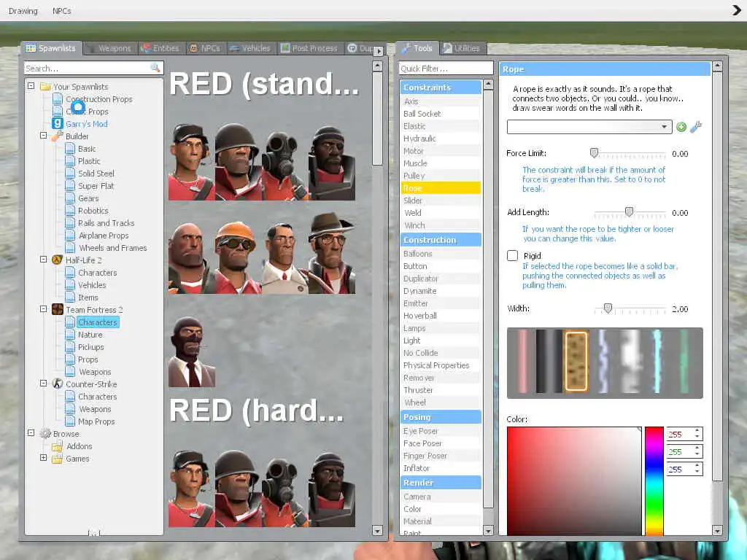Select the Face Poser tool
The image size is (747, 560).
click(x=441, y=443)
